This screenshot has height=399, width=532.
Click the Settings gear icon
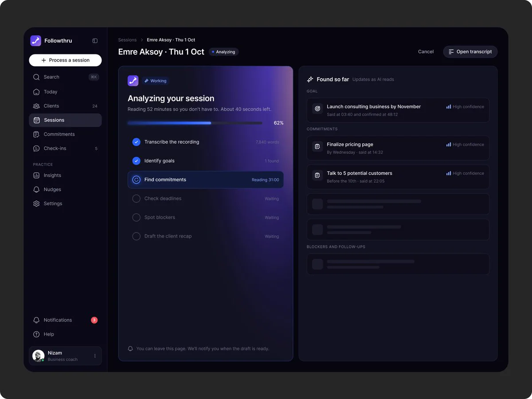(36, 203)
